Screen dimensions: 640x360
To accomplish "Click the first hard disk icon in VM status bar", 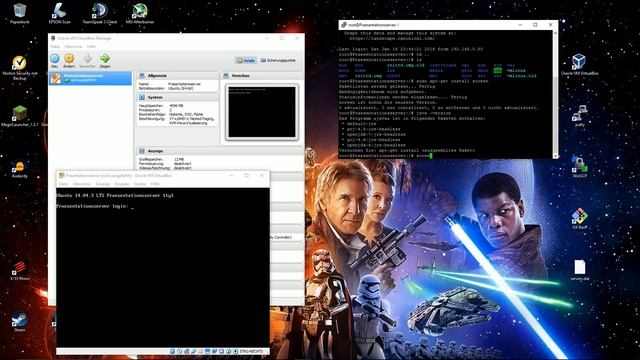I will click(173, 351).
